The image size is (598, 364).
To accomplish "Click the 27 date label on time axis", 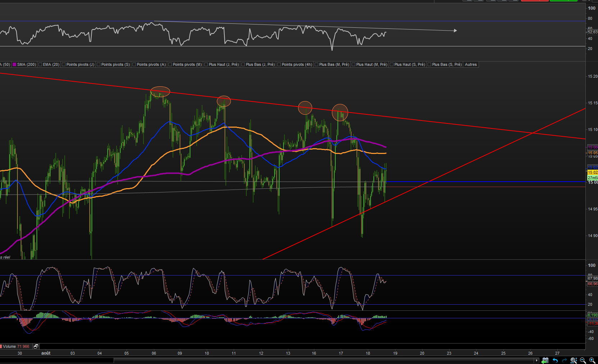I will pyautogui.click(x=557, y=353).
